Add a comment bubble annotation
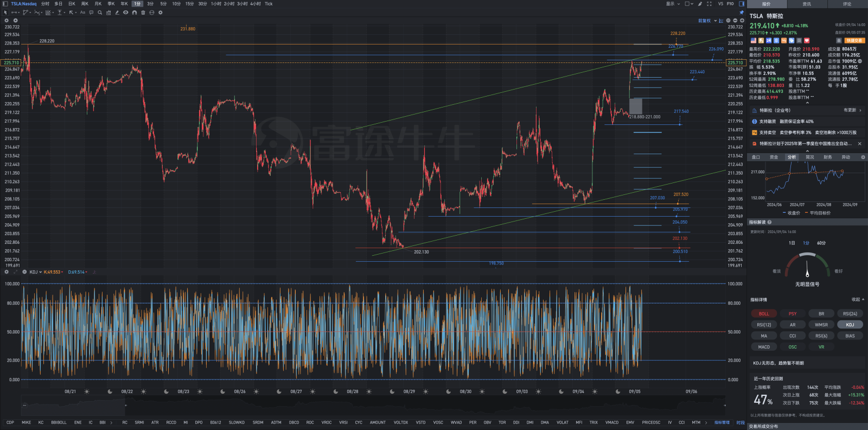The width and height of the screenshot is (868, 430). coord(91,12)
